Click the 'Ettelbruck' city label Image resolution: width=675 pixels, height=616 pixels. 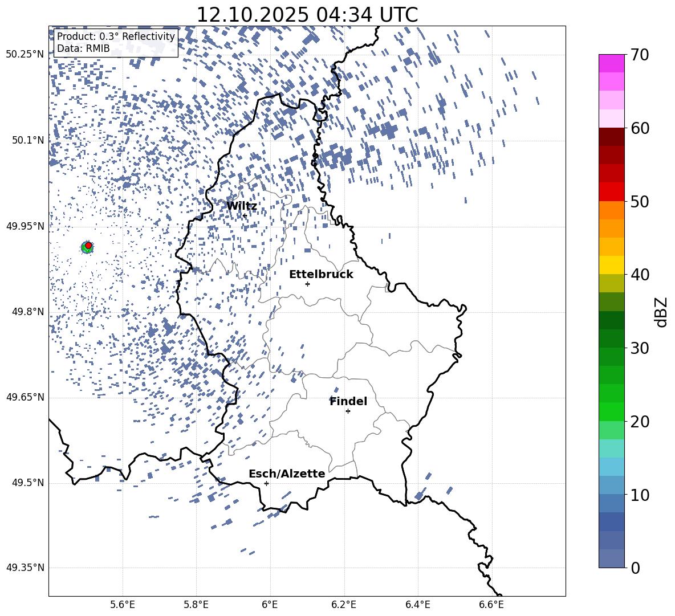[x=321, y=275]
